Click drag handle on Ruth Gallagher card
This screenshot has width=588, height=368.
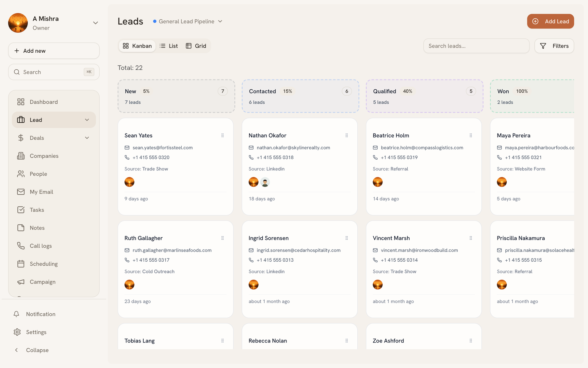[222, 238]
